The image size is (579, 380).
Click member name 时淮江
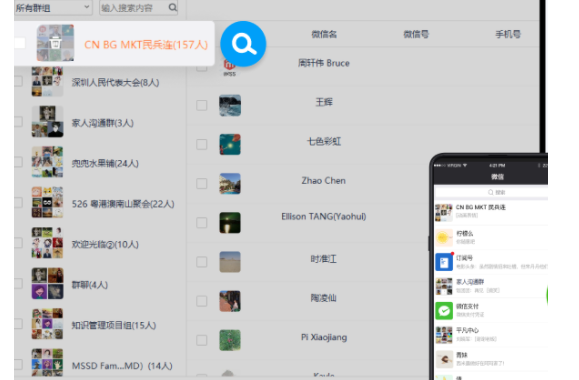click(x=324, y=259)
